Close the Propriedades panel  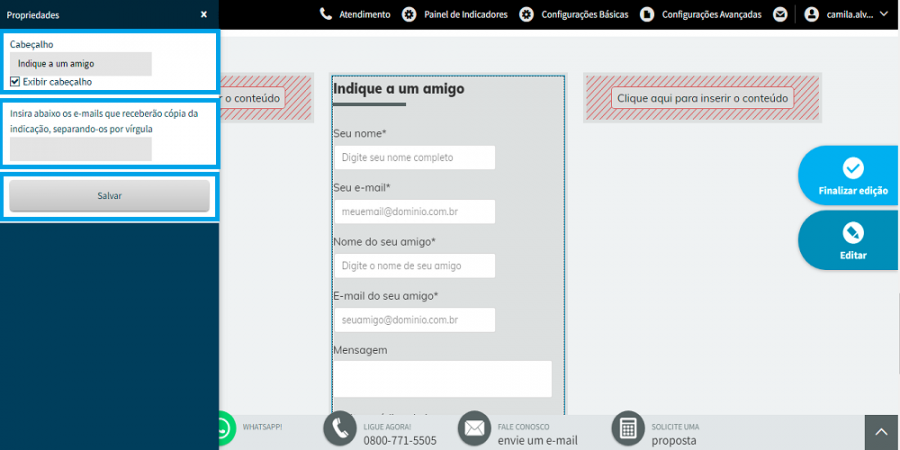204,15
